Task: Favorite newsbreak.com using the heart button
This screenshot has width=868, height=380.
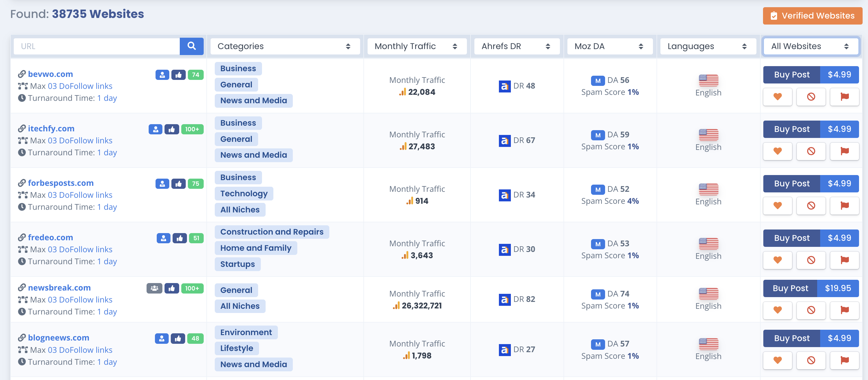Action: 777,310
